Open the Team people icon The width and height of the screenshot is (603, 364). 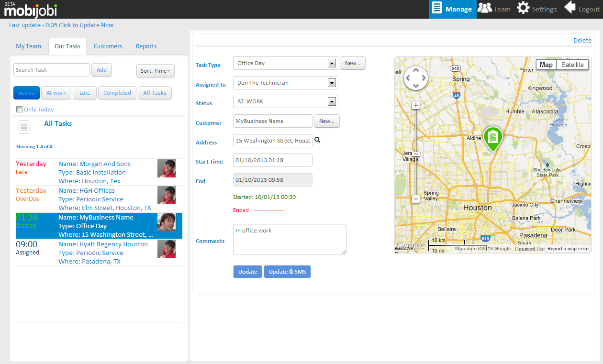point(485,9)
